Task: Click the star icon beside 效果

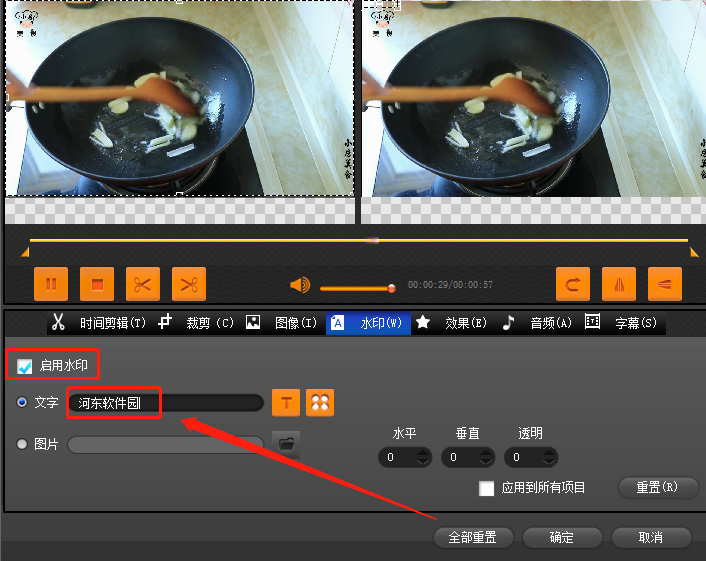Action: (423, 322)
